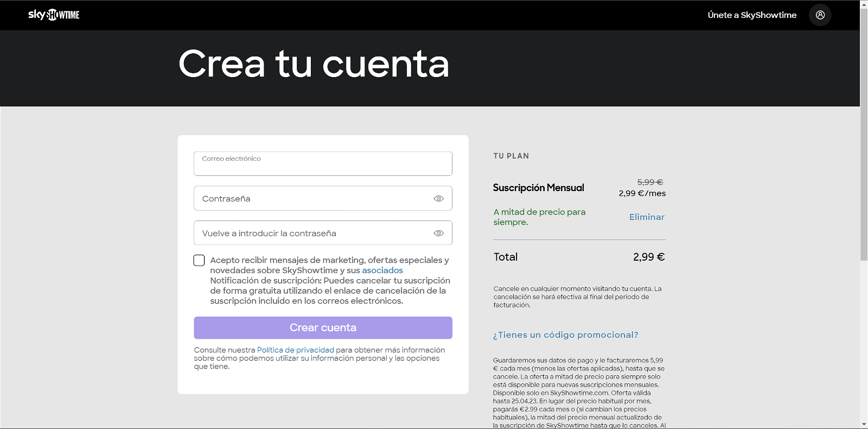Select the 'Suscripción Mensual' plan text
868x429 pixels.
pos(539,188)
